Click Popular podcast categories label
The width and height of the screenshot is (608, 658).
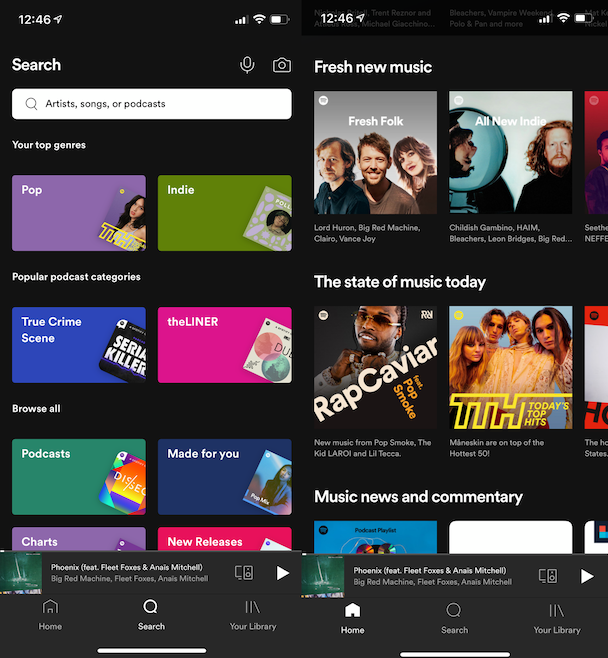click(x=76, y=277)
